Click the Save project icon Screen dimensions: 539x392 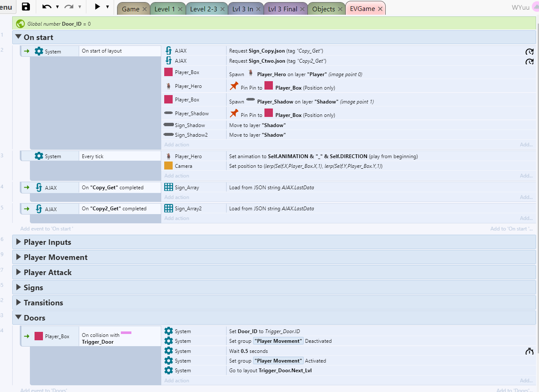coord(26,7)
